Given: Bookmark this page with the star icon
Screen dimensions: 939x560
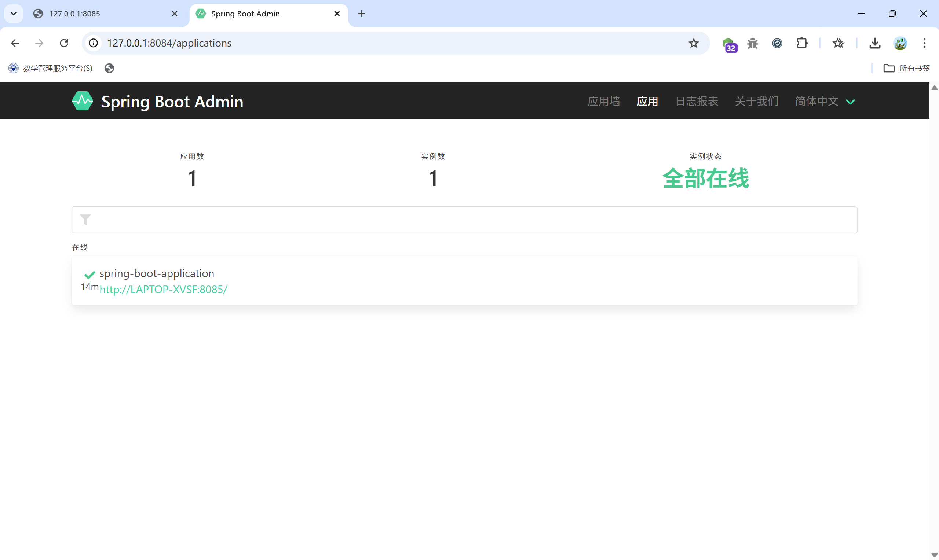Looking at the screenshot, I should [693, 43].
